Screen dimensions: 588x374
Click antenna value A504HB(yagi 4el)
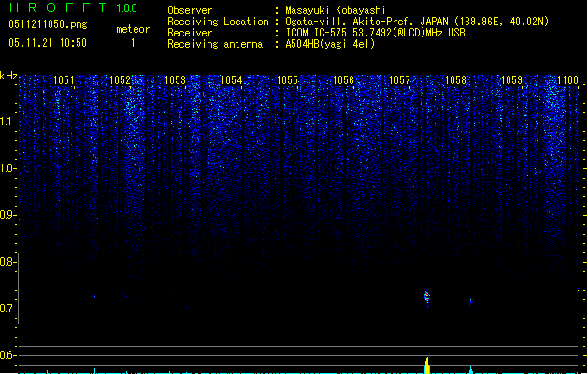click(330, 44)
